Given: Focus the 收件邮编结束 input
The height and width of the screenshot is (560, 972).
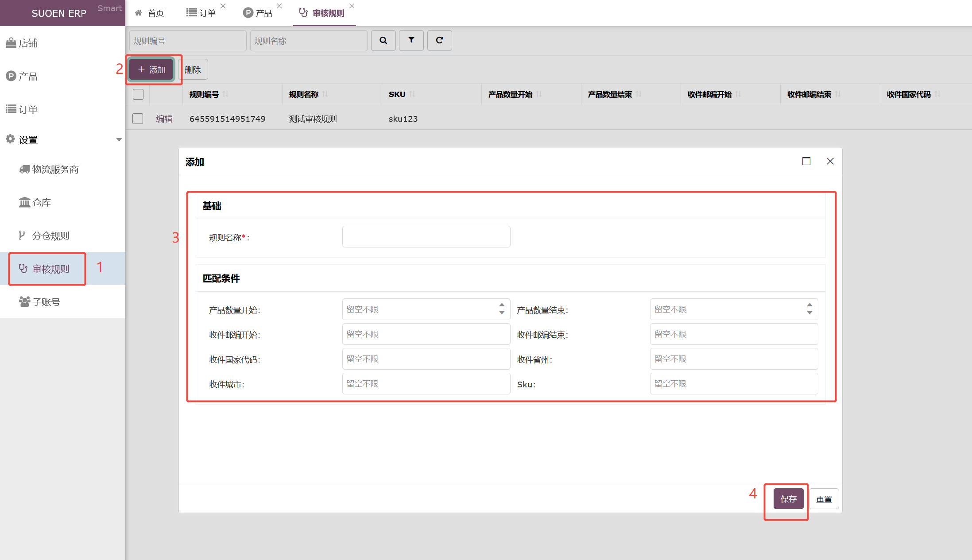Looking at the screenshot, I should point(734,334).
